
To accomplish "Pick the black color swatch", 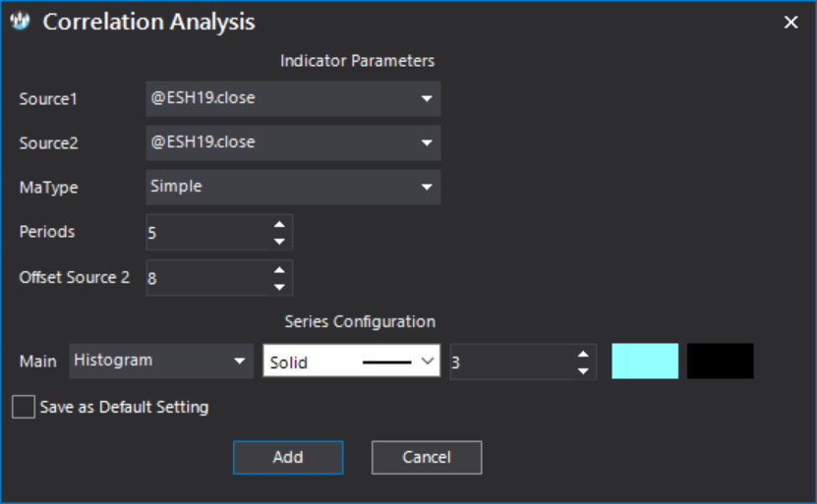I will pyautogui.click(x=720, y=361).
